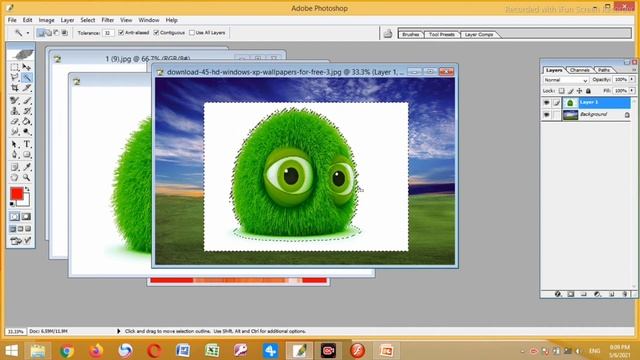Select the Path Selection tool
The height and width of the screenshot is (360, 640).
15,144
